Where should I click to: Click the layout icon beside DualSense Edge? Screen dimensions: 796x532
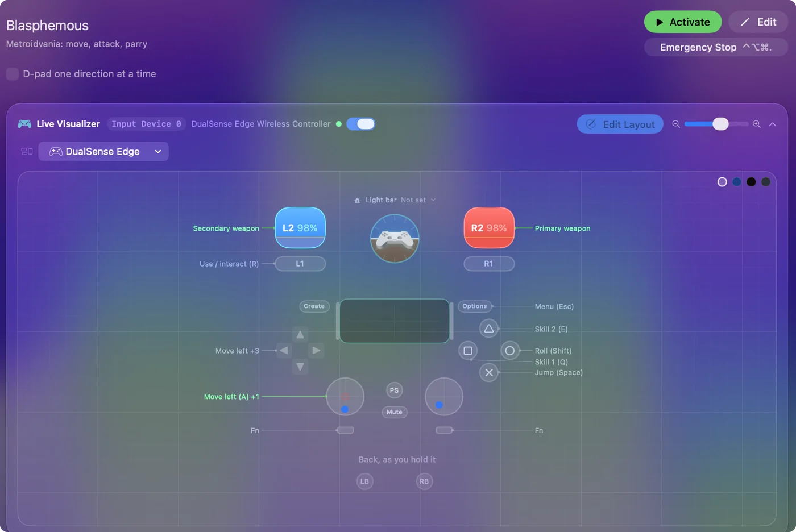tap(27, 151)
